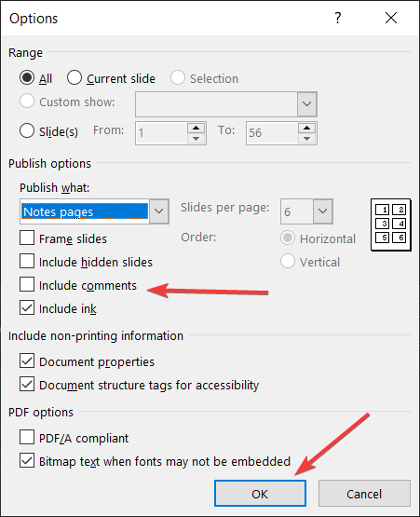Image resolution: width=420 pixels, height=517 pixels.
Task: Increase the From slide number with up arrow
Action: click(196, 128)
